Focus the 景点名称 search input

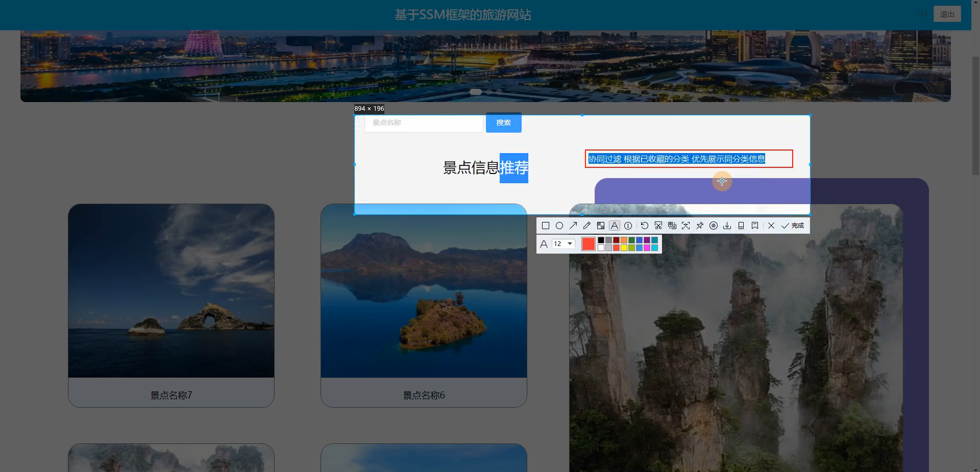point(424,122)
